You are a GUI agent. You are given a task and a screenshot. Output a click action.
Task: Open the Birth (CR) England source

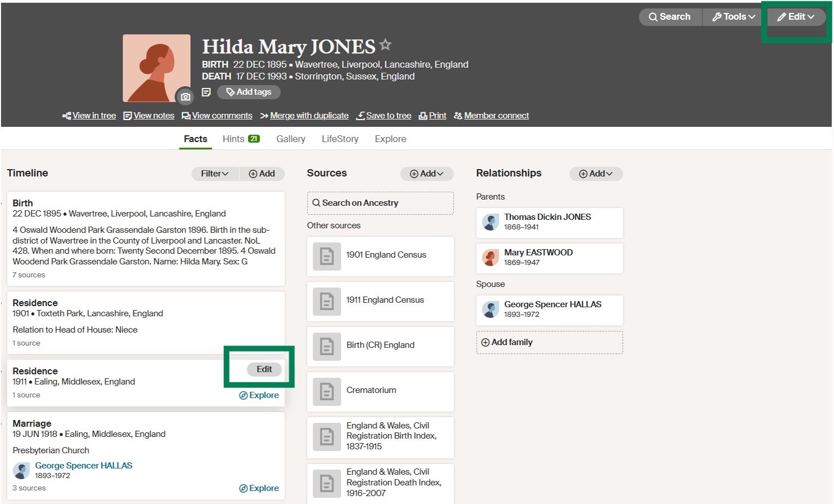pyautogui.click(x=380, y=345)
